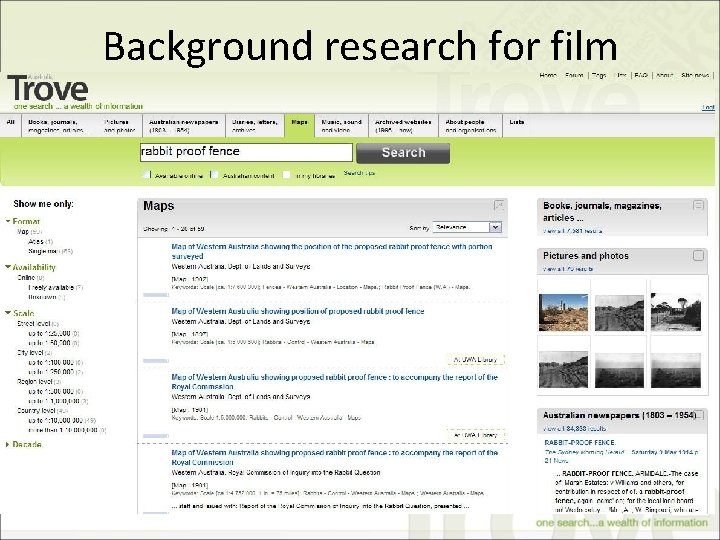720x540 pixels.
Task: Open first result about portion surveyed
Action: 332,251
